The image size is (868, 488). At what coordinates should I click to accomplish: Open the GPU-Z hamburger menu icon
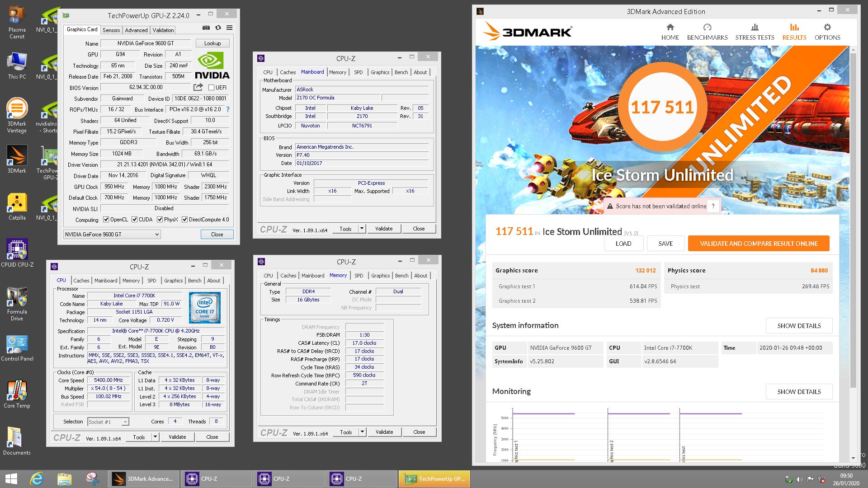click(x=229, y=28)
